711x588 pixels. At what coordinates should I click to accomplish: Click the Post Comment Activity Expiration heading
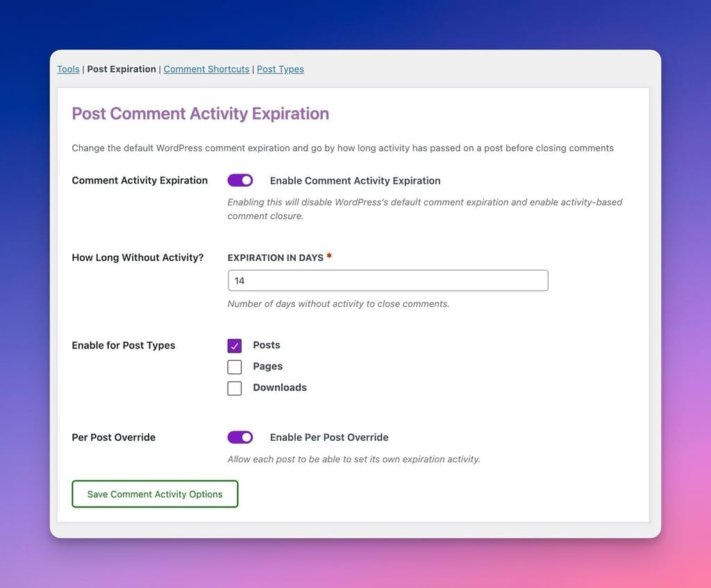[201, 113]
